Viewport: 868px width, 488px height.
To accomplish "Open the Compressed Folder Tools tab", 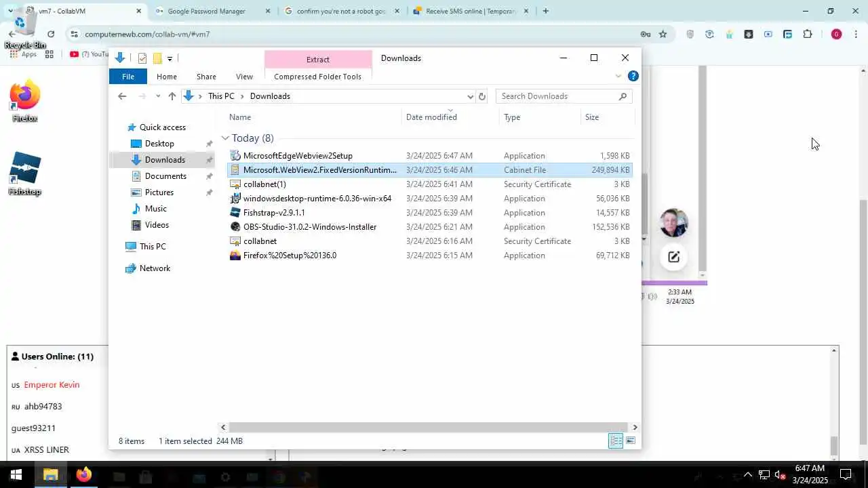I will coord(317,77).
